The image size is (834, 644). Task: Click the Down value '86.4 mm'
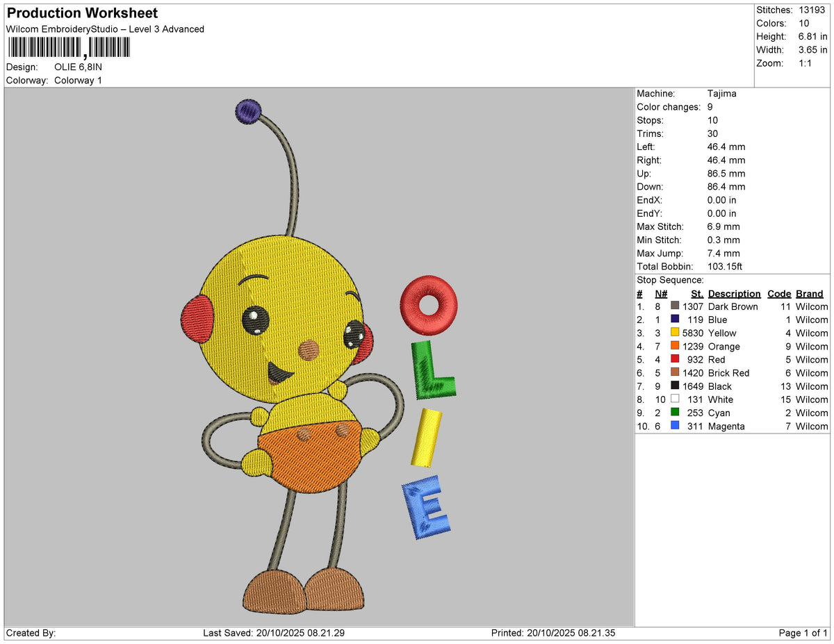pyautogui.click(x=726, y=187)
